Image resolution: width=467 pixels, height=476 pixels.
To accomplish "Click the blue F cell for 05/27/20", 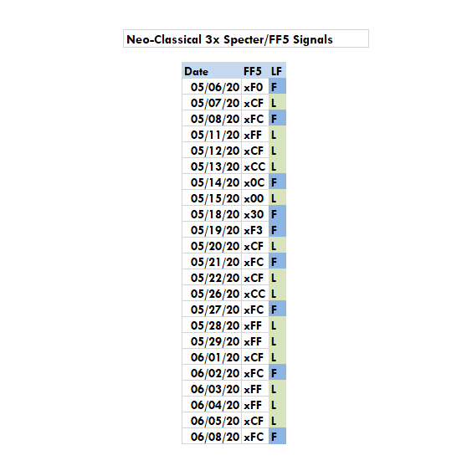I will coord(277,310).
